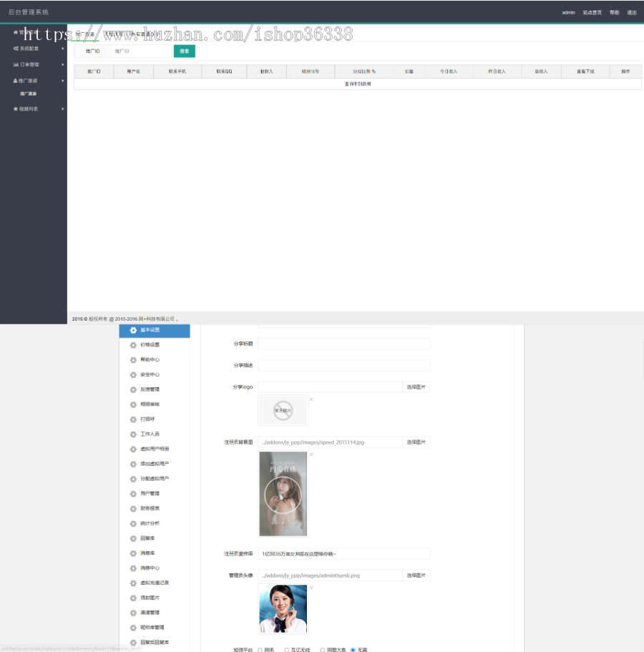This screenshot has height=652, width=644.
Task: Click the gear icon next to 财务报表
Action: pos(133,508)
